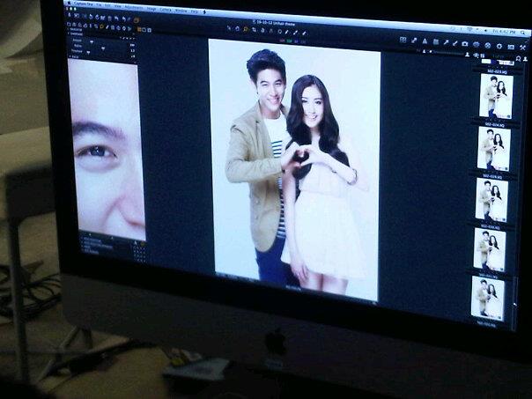Click the ribbon badge icon above the browser
Viewport: 532px width, 399px height.
coord(518,59)
